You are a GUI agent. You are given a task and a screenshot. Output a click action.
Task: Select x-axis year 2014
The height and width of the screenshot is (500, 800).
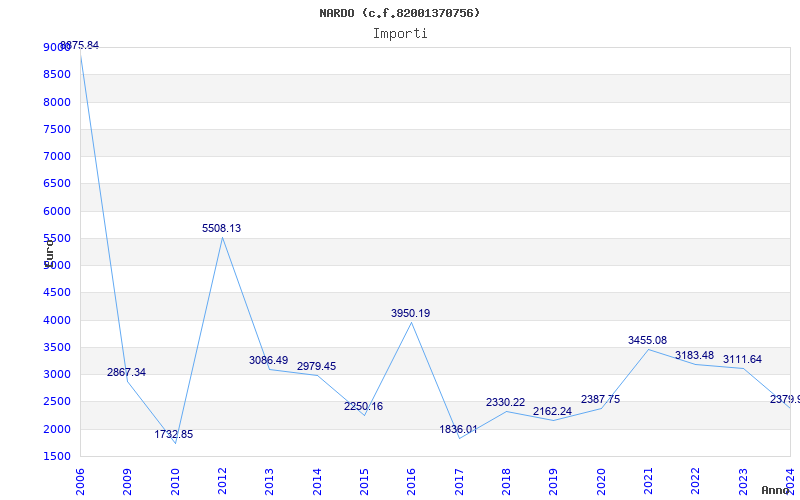(317, 482)
